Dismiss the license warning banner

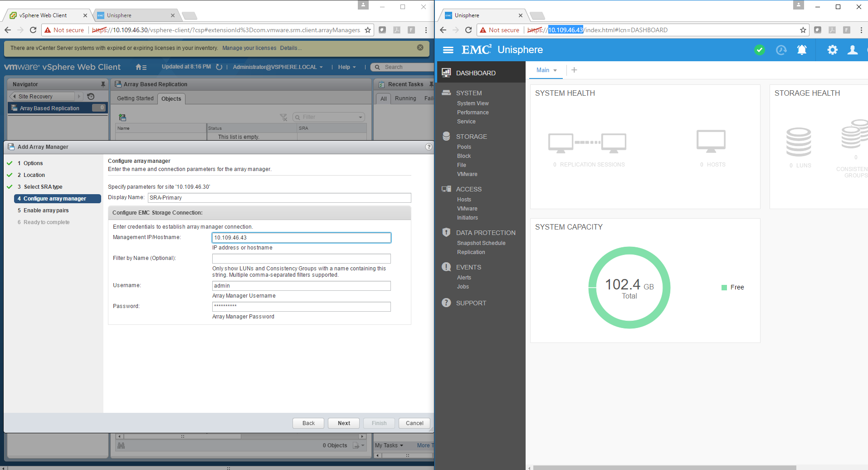pos(420,48)
